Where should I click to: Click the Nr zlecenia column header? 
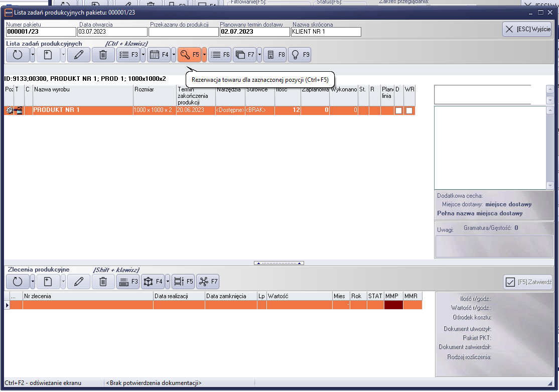[88, 296]
